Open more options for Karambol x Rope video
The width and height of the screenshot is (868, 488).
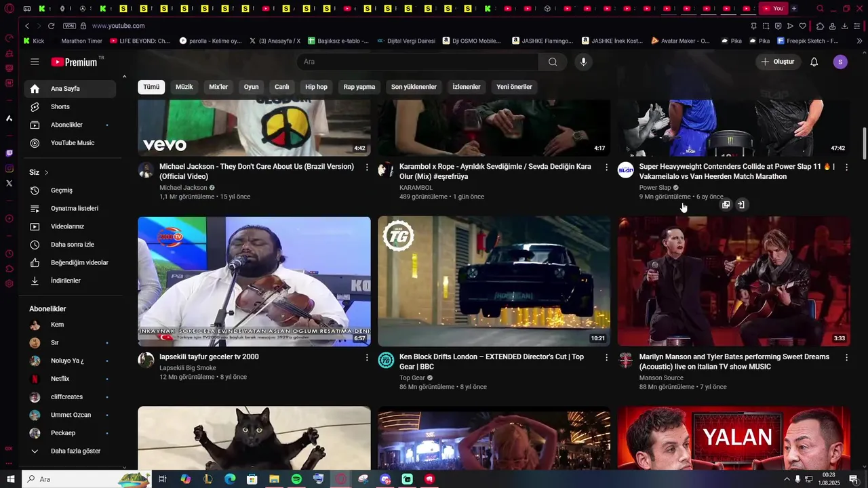tap(607, 167)
